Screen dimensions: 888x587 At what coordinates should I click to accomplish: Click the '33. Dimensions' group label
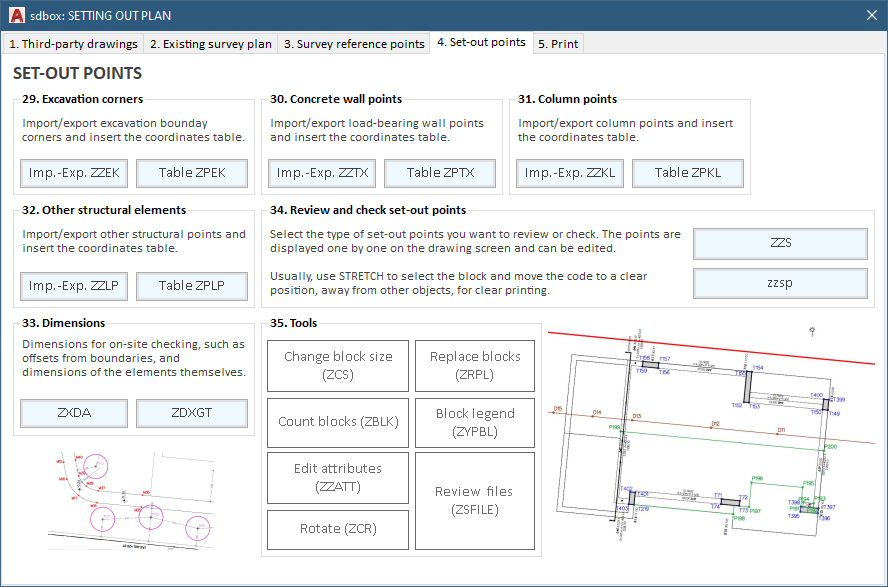click(63, 323)
